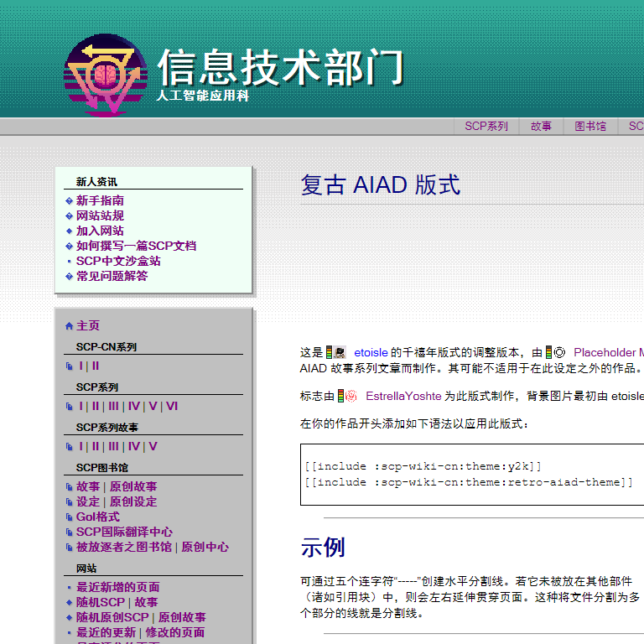644x644 pixels.
Task: Click inside the theme include code block
Action: [470, 475]
